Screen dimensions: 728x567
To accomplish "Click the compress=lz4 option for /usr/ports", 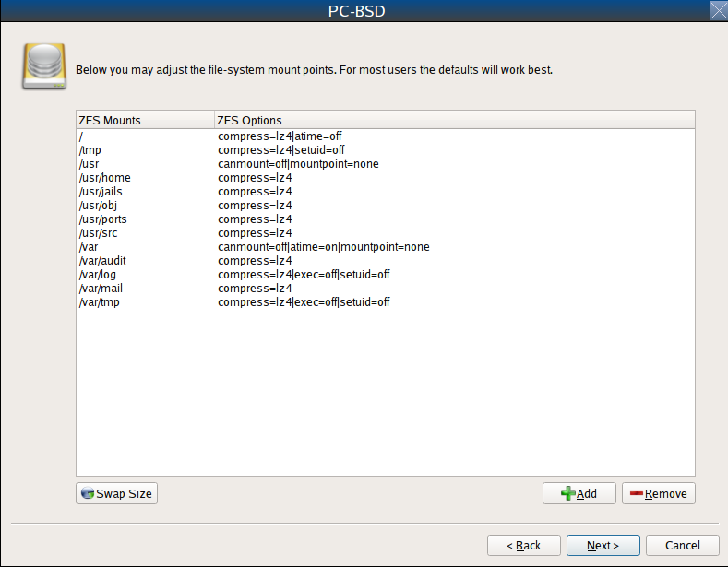I will click(x=255, y=219).
